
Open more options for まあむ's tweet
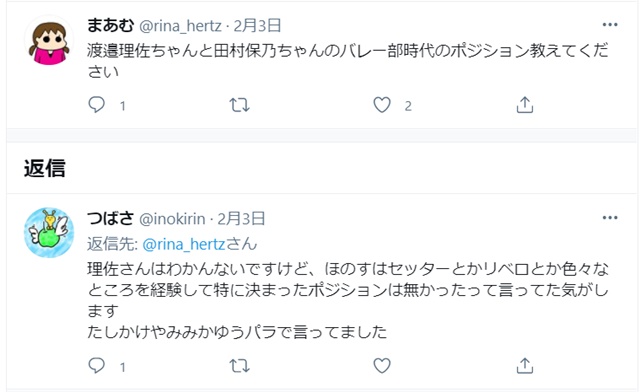click(610, 25)
